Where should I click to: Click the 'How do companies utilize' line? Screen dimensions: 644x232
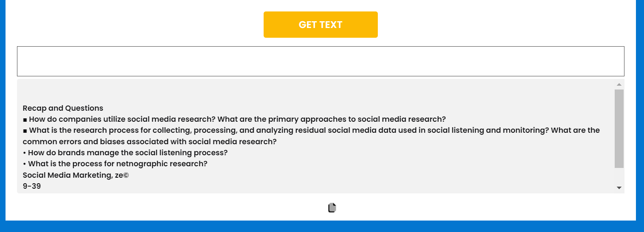(x=234, y=119)
